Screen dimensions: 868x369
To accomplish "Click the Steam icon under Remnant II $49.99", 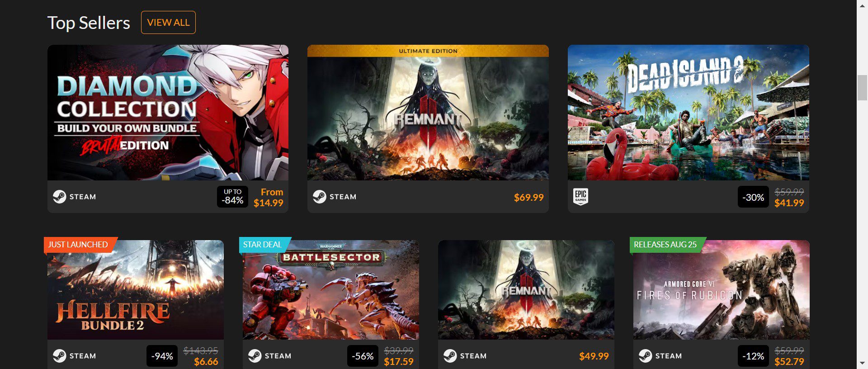I will coord(450,356).
